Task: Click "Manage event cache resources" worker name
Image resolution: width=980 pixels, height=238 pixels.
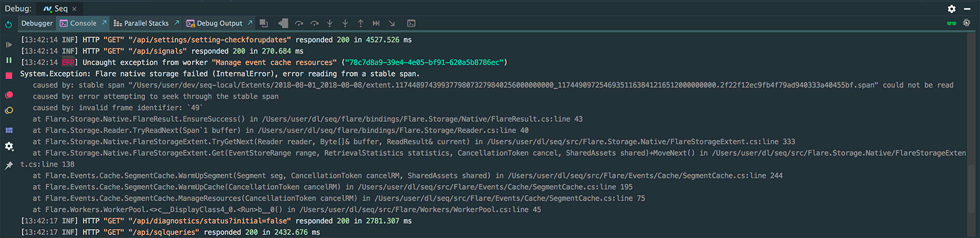Action: coord(275,62)
